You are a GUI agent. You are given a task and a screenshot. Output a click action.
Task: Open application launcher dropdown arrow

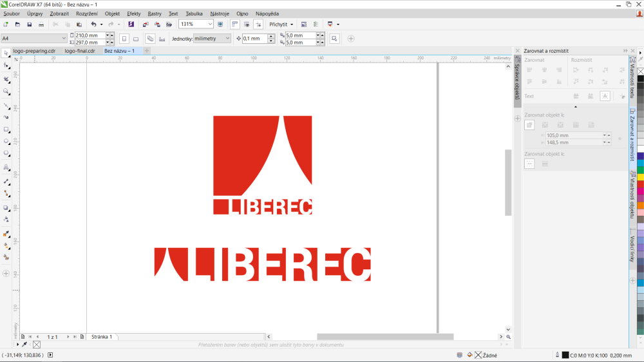pos(338,24)
